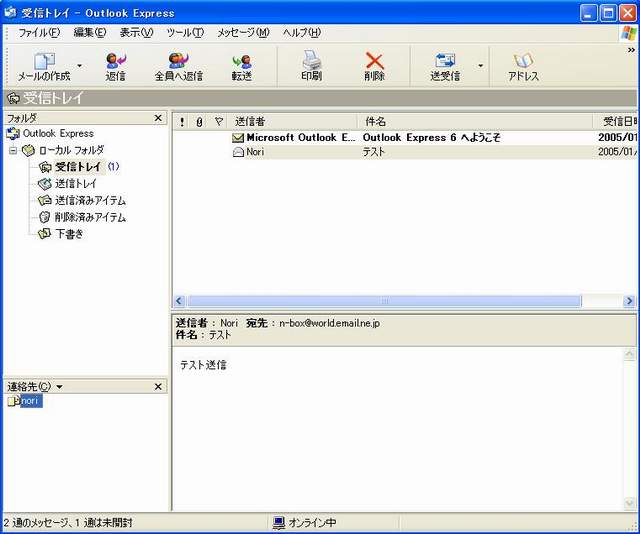This screenshot has height=534, width=640.
Task: Select the 送信トレイ folder
Action: (x=76, y=183)
